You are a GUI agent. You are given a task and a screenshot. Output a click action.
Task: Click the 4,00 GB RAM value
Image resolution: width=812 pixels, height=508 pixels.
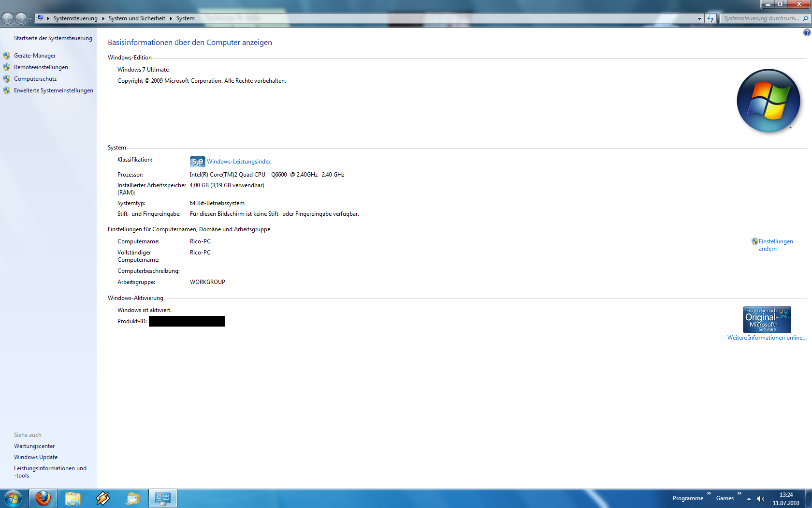[x=227, y=185]
